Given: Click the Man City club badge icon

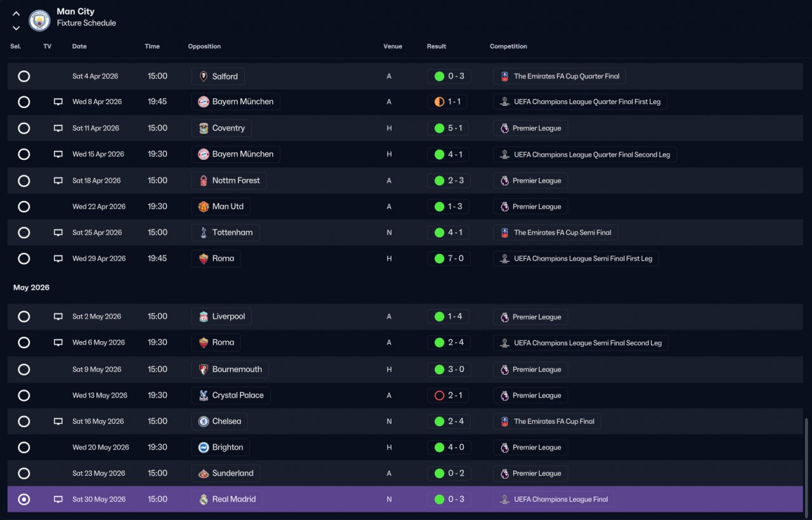Looking at the screenshot, I should click(x=40, y=20).
